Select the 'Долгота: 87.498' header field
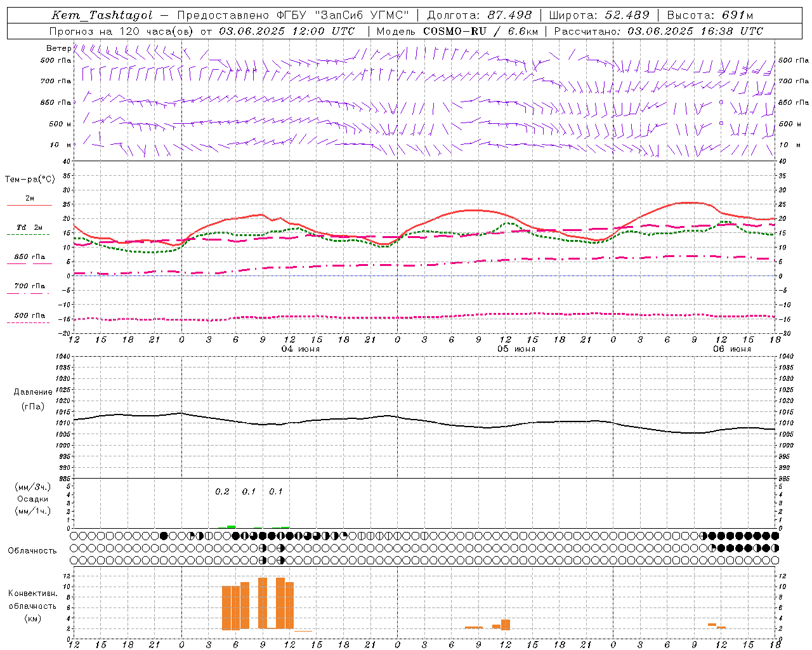This screenshot has height=650, width=812. pyautogui.click(x=480, y=15)
